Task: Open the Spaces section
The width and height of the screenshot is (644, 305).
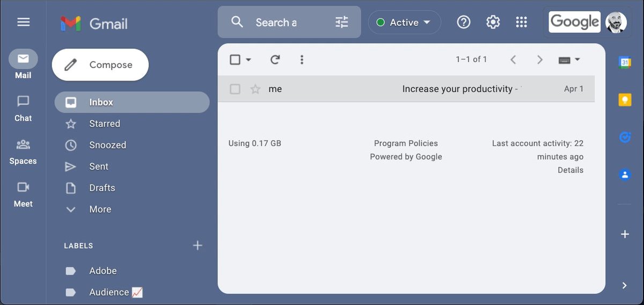Action: [x=23, y=151]
